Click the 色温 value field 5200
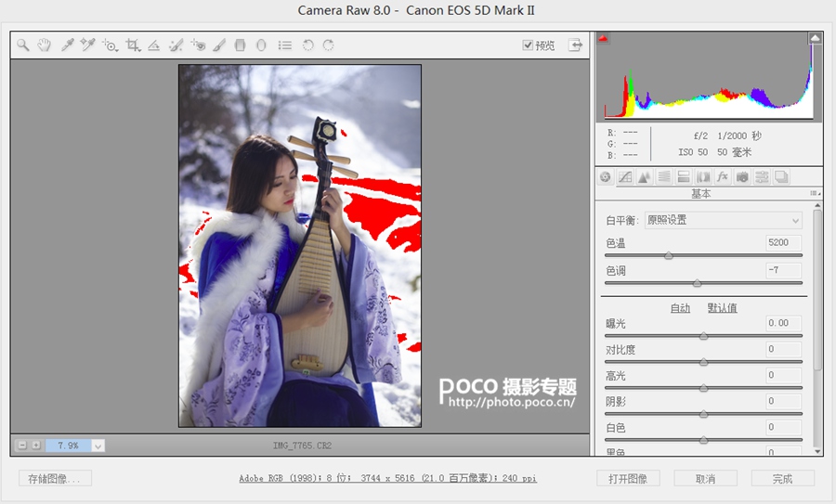This screenshot has width=836, height=504. (783, 243)
